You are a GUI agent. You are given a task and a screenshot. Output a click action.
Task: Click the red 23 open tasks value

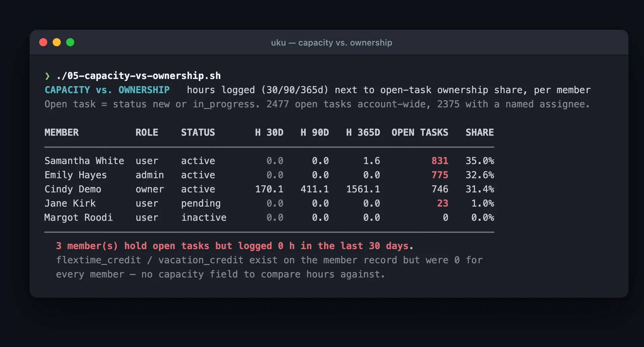[442, 203]
